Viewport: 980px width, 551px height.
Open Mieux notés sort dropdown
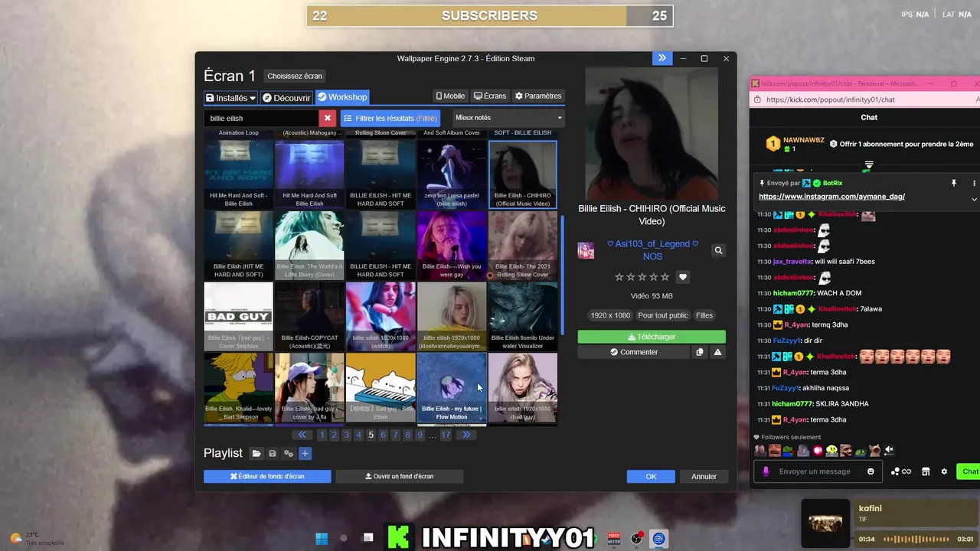click(508, 118)
